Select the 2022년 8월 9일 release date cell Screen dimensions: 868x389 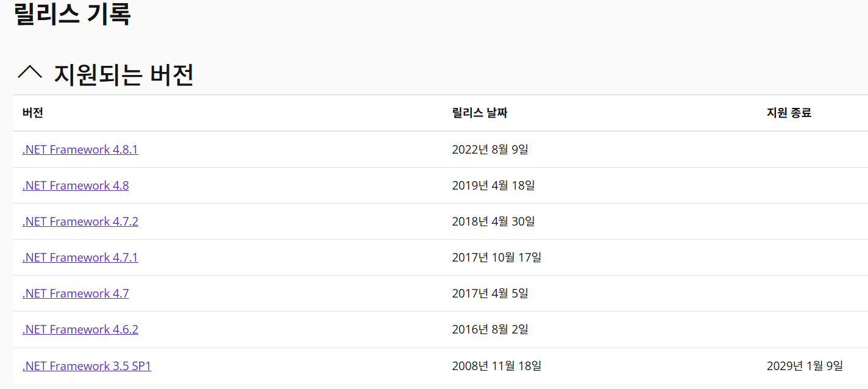click(489, 149)
